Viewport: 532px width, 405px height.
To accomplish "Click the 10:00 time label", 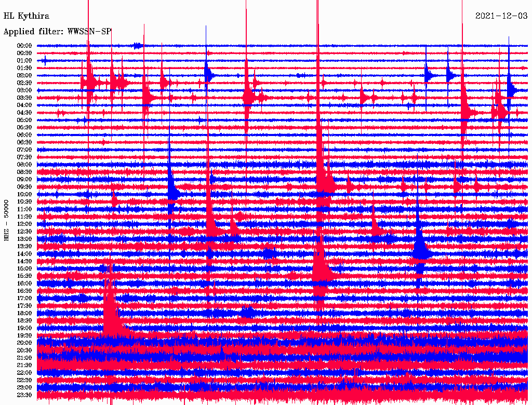I will (24, 194).
